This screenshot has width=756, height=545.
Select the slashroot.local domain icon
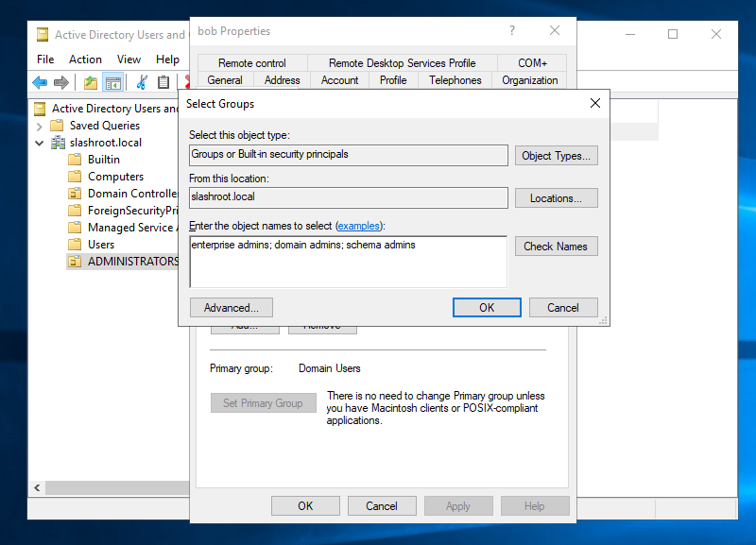click(58, 143)
